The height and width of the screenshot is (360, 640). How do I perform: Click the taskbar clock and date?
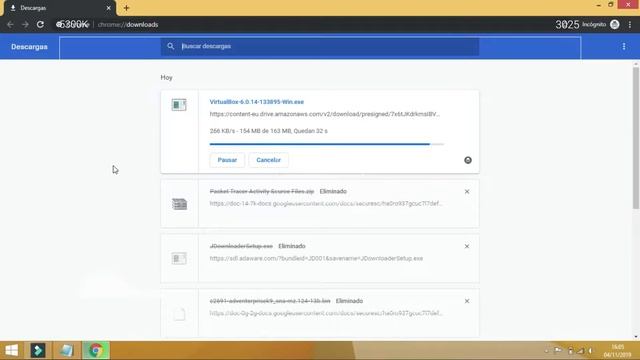tap(618, 351)
